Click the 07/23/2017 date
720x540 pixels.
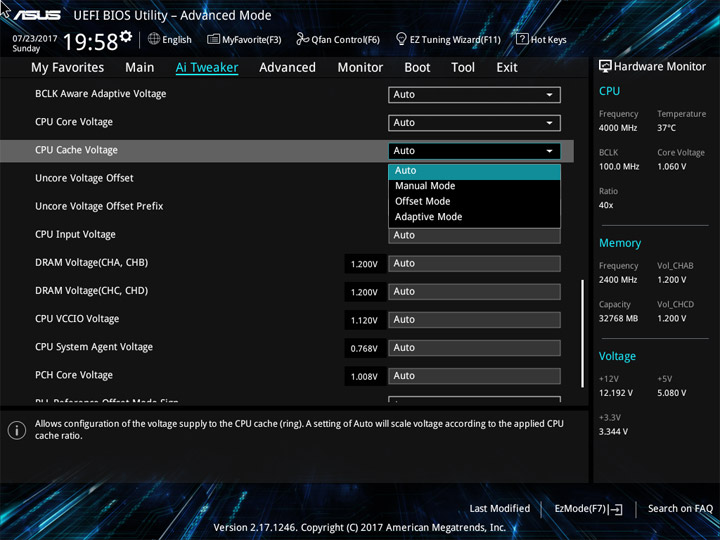[35, 39]
